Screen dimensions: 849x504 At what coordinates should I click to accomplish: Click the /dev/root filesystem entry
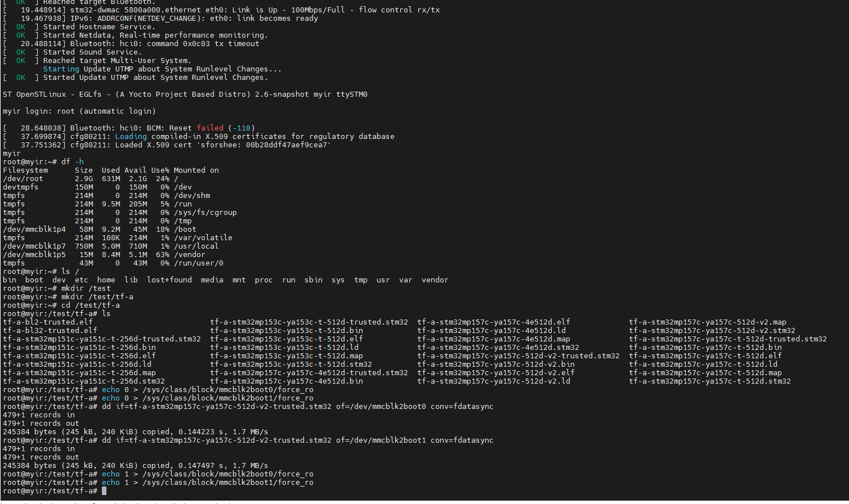[x=23, y=179]
